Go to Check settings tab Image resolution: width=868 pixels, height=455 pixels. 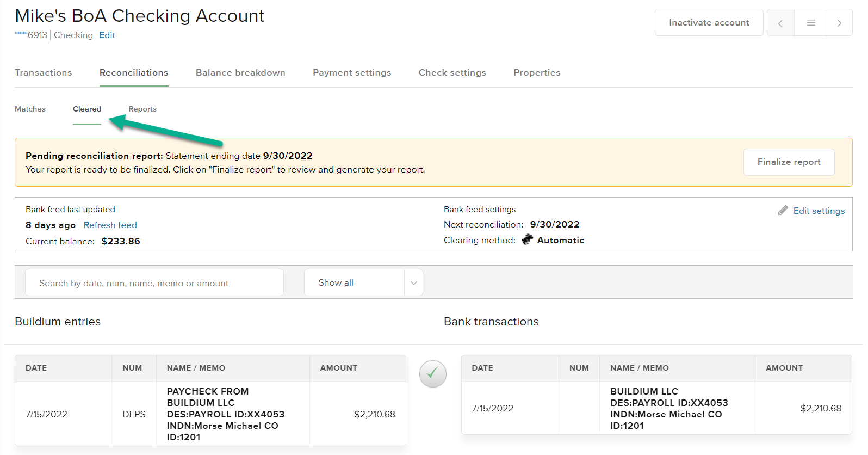pos(452,72)
